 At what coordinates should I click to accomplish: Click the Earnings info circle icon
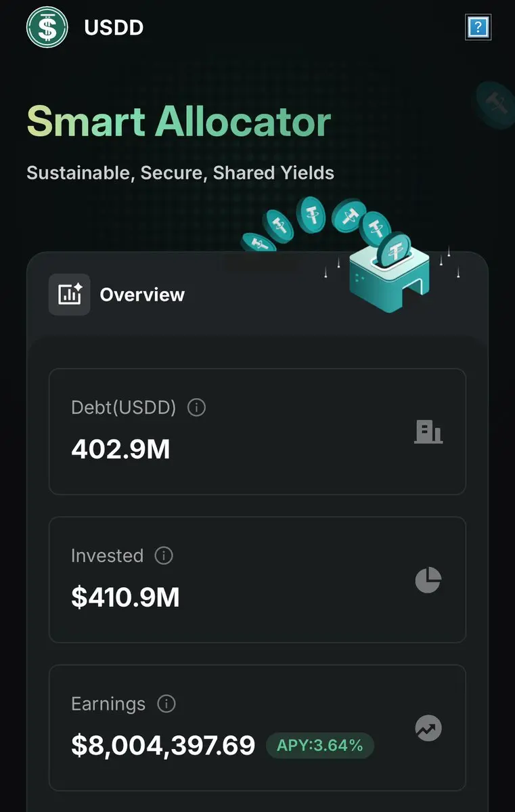tap(166, 704)
